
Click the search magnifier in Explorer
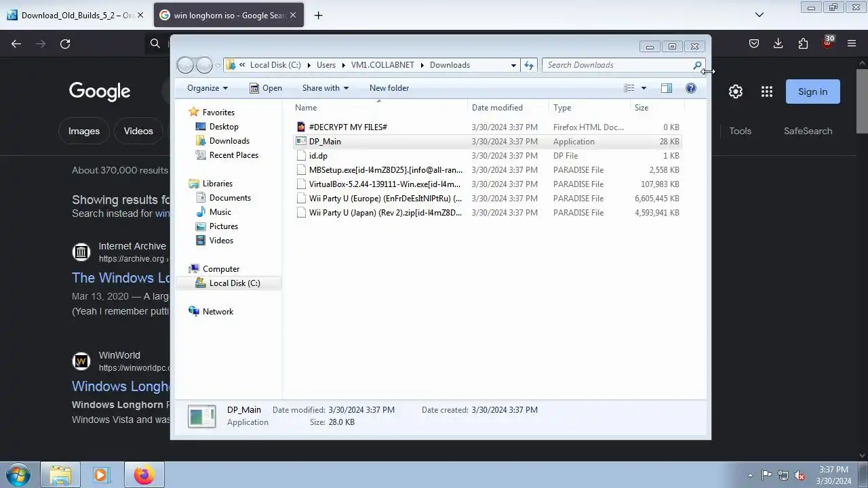697,65
